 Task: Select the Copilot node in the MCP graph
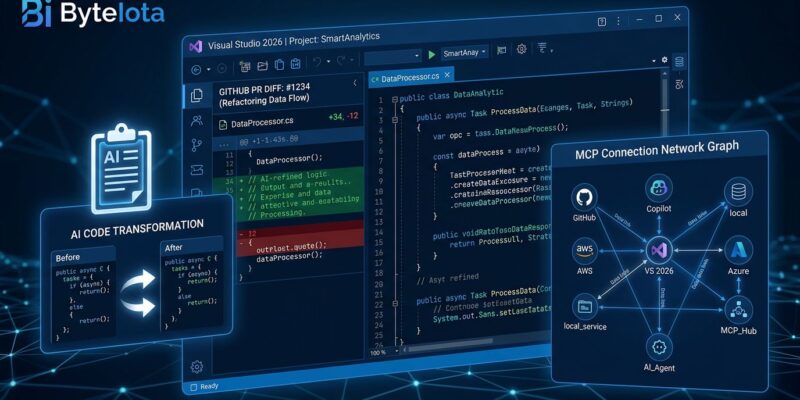[x=659, y=189]
